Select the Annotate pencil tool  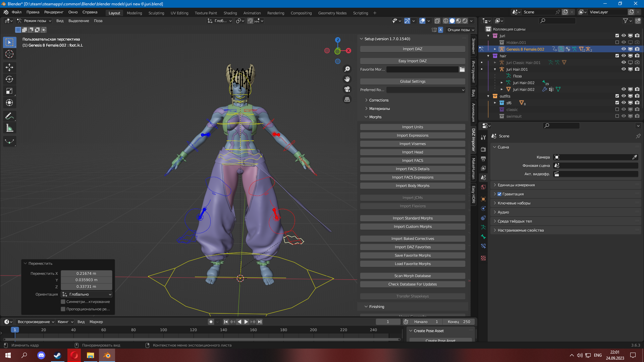tap(9, 116)
